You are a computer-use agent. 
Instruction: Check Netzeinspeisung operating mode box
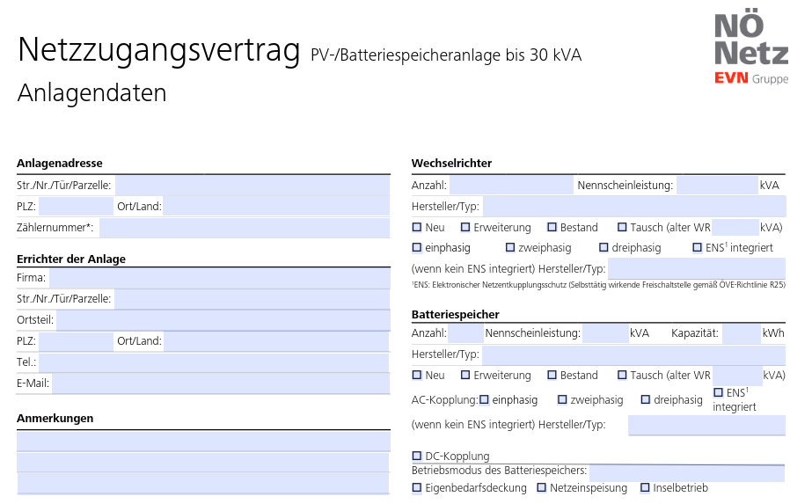541,487
